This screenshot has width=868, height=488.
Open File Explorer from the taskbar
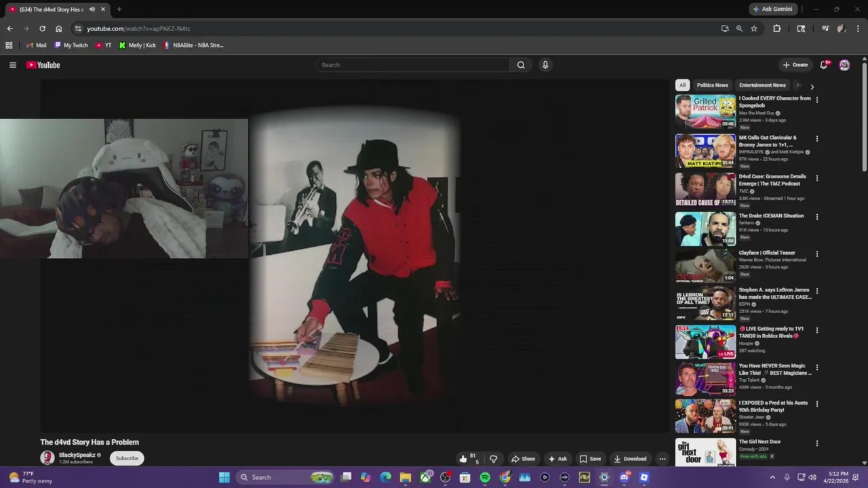406,477
